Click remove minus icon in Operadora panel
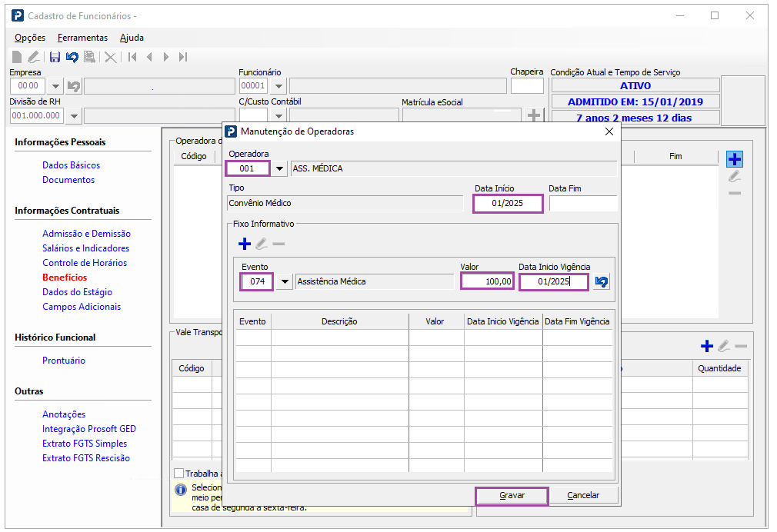Screen dimensions: 777x532 pos(735,193)
